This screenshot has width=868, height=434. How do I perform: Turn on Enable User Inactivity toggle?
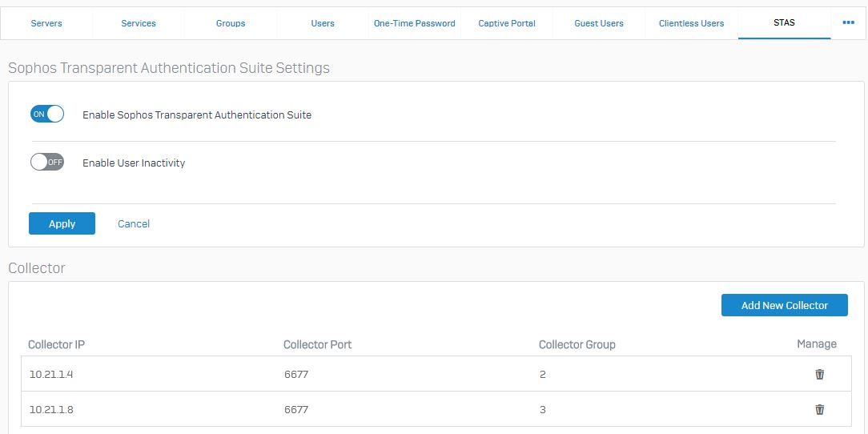pos(47,163)
